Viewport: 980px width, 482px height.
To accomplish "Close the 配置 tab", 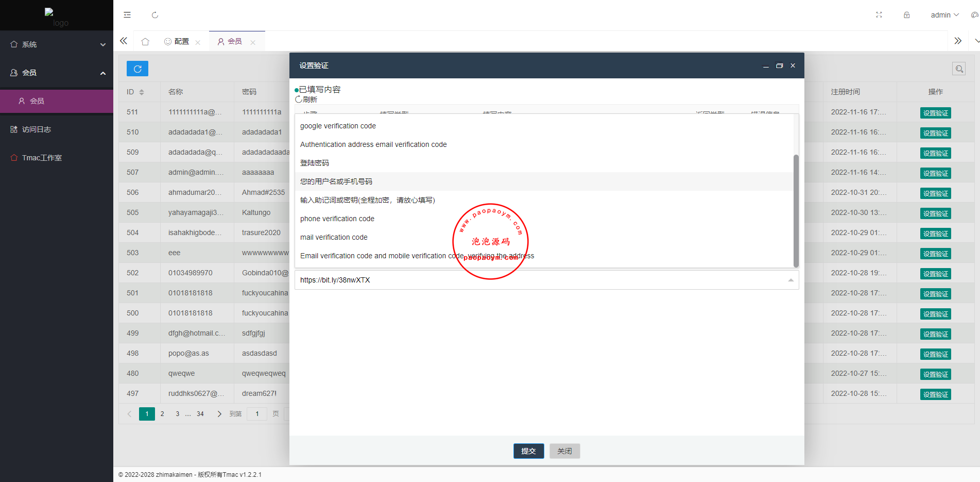I will [x=198, y=42].
